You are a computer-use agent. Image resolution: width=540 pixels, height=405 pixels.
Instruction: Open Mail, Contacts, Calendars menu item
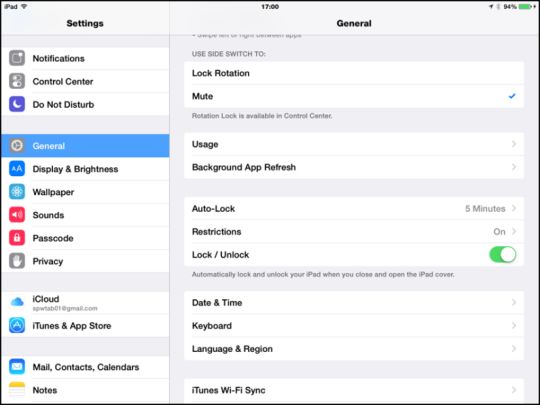click(x=85, y=367)
